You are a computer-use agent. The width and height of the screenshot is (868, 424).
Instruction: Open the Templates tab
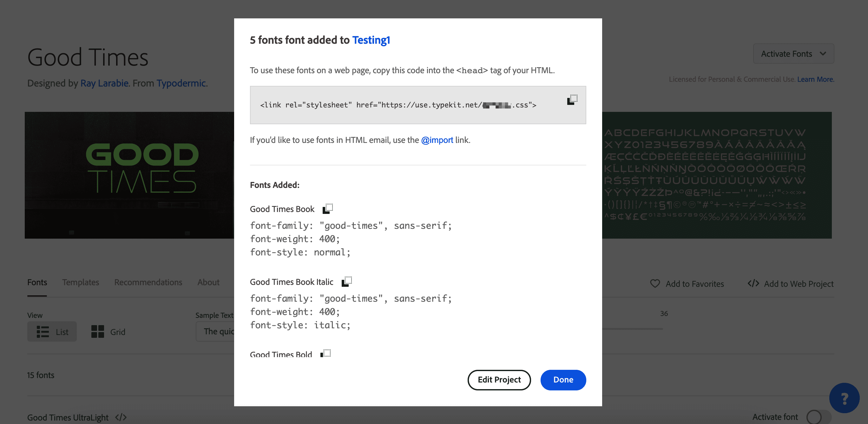(x=81, y=282)
